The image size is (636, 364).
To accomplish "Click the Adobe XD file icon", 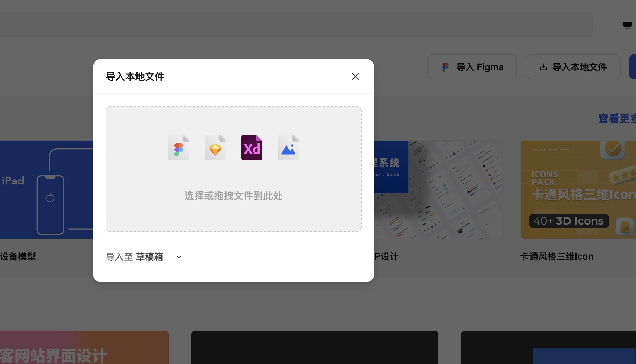I will [x=252, y=148].
